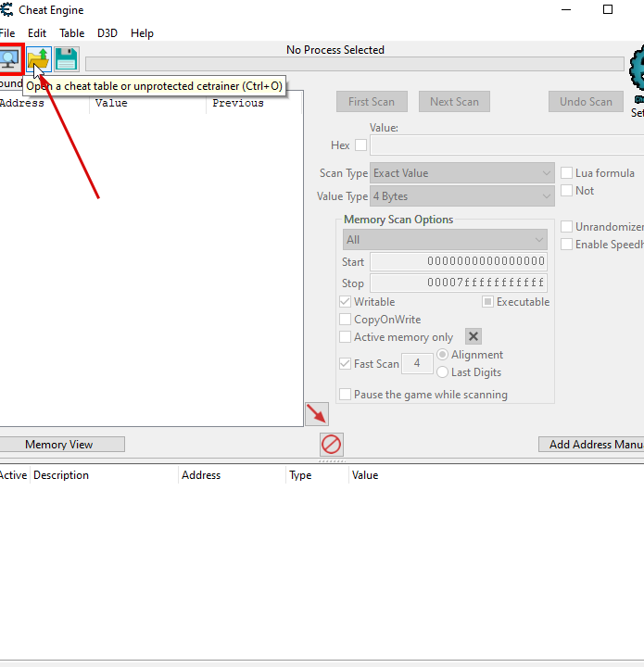
Task: Click the scan progress bar
Action: click(x=355, y=64)
